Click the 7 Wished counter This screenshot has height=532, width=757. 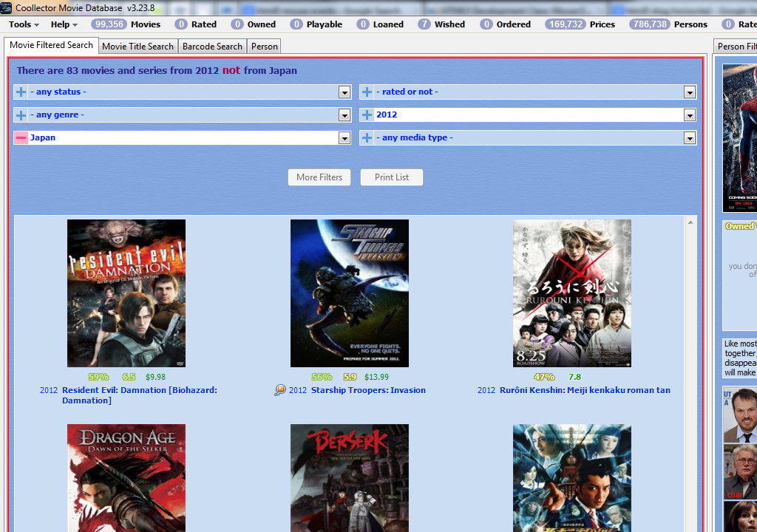point(441,24)
